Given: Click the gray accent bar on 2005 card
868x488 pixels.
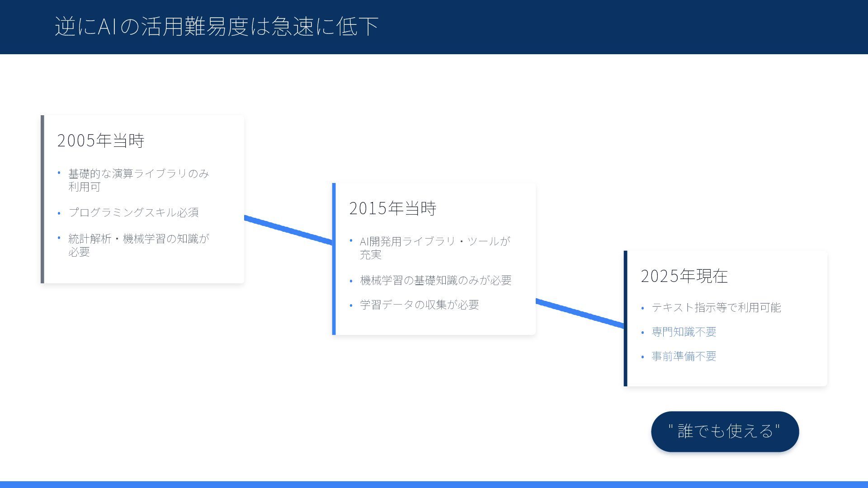Looking at the screenshot, I should pos(42,199).
